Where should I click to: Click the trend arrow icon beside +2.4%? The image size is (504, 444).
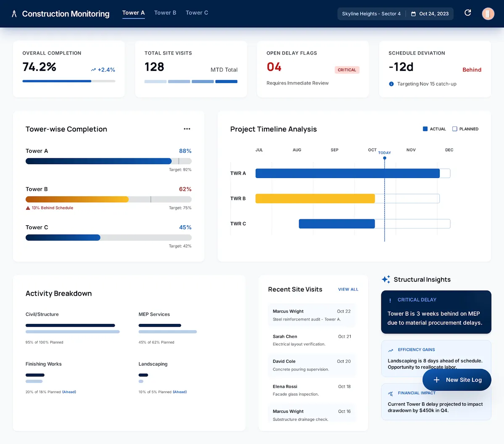tap(93, 70)
